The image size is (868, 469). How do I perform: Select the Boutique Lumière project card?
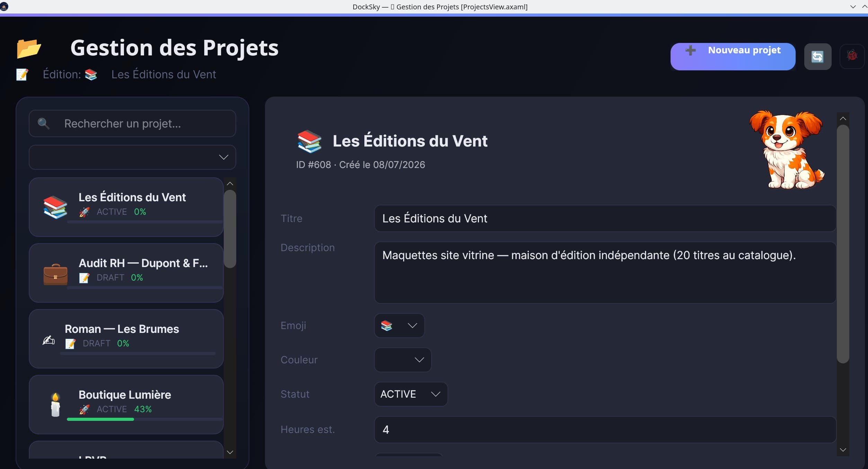pos(126,405)
